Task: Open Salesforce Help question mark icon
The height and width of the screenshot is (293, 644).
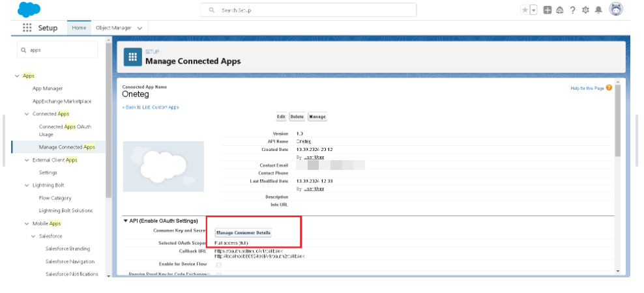Action: click(572, 10)
